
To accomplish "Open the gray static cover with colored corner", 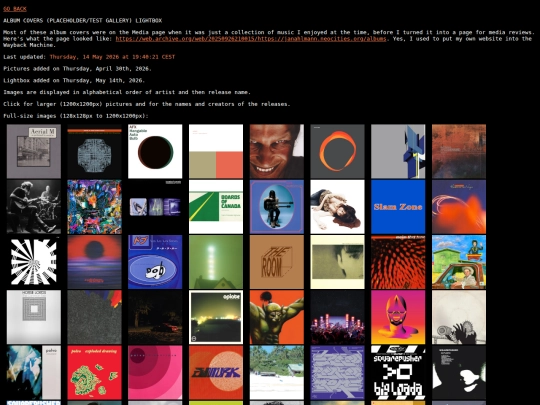I will (x=94, y=317).
